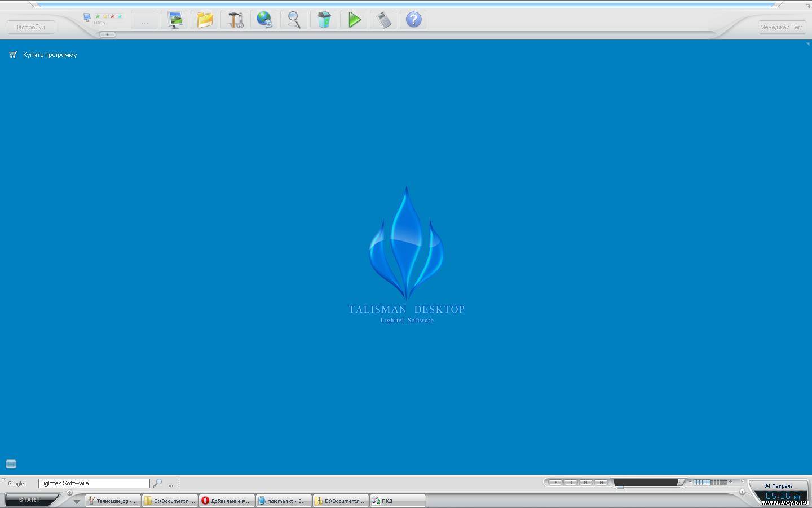Open the globe internet icon
This screenshot has width=812, height=508.
tap(264, 20)
